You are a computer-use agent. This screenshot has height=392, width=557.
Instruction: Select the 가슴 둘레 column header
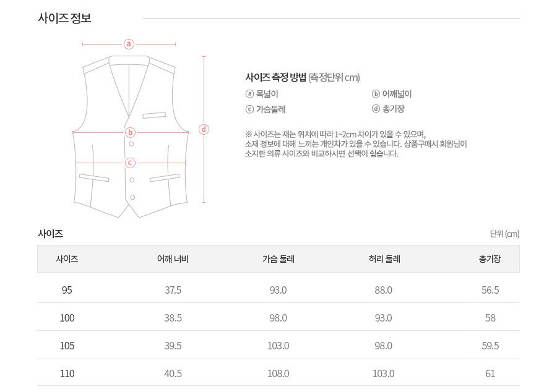click(278, 259)
